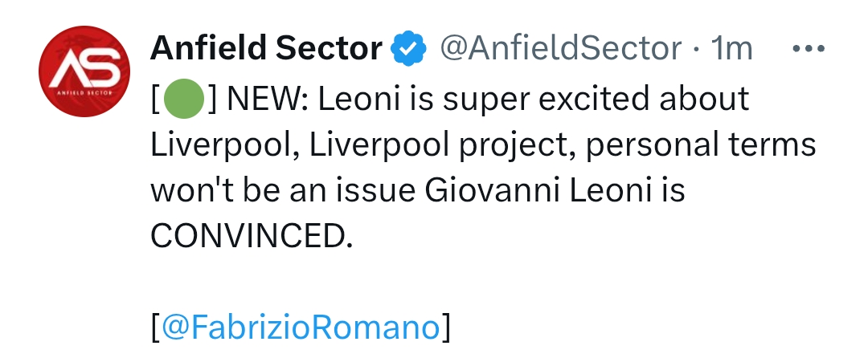Click the dot separator before timestamp
The height and width of the screenshot is (362, 868).
click(x=696, y=51)
